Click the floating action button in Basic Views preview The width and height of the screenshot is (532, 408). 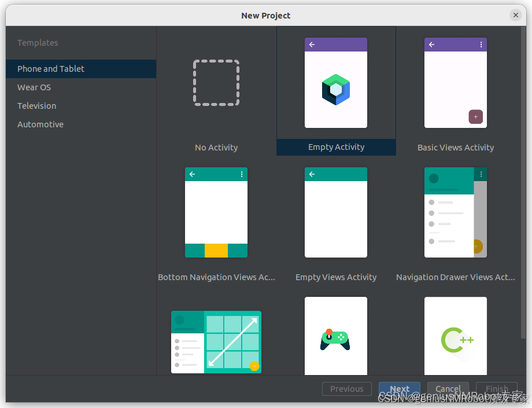[x=476, y=116]
